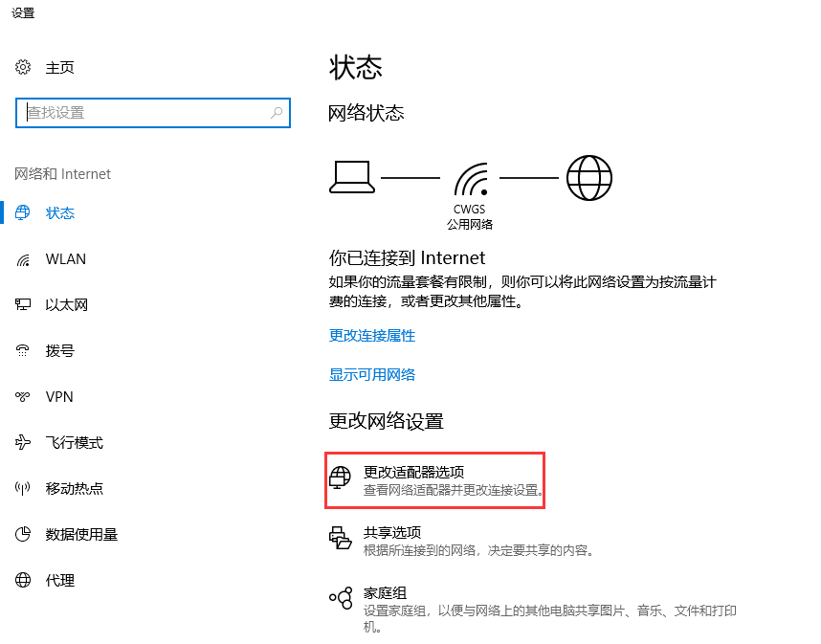Viewport: 821px width, 644px height.
Task: Click the homegroup node icon
Action: coord(341,598)
